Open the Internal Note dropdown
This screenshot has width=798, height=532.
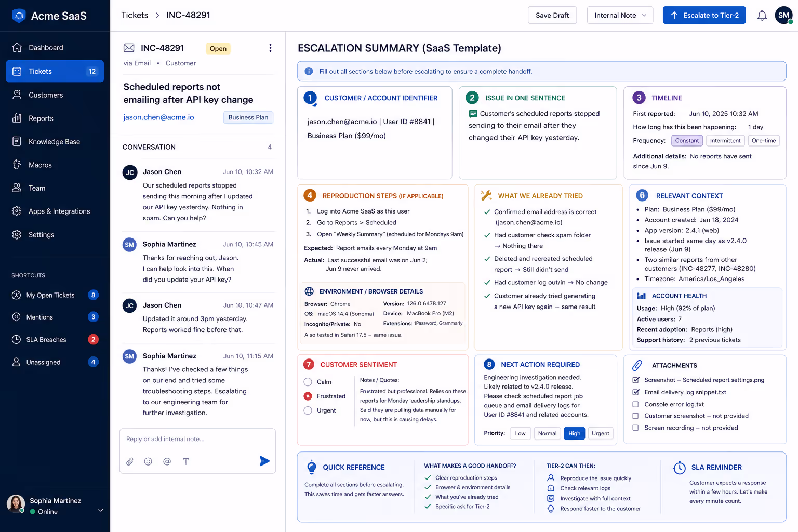(620, 15)
